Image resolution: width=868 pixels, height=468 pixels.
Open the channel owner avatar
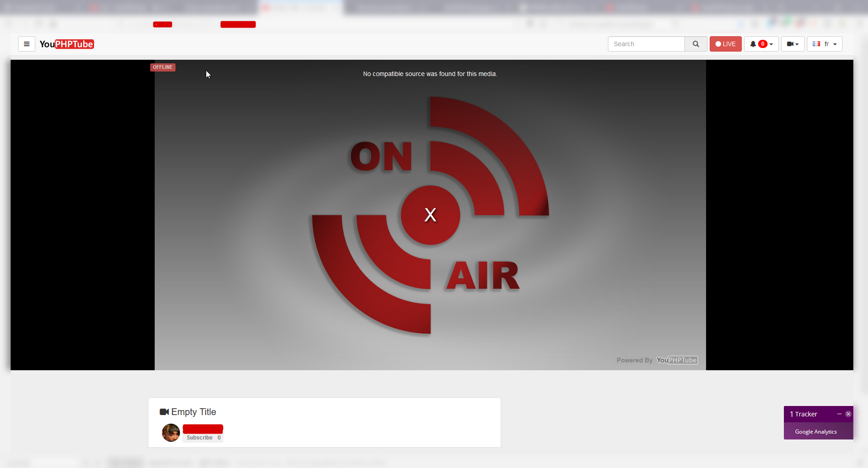(171, 433)
